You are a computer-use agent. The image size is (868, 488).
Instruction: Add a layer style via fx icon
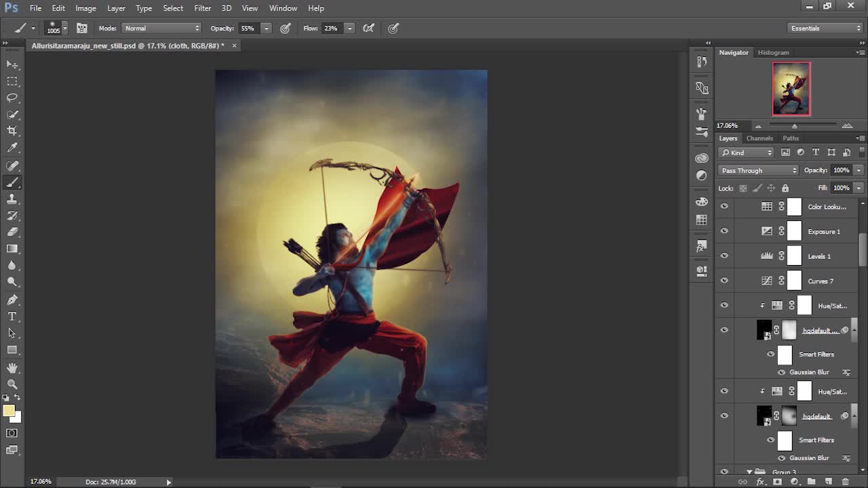pos(761,482)
